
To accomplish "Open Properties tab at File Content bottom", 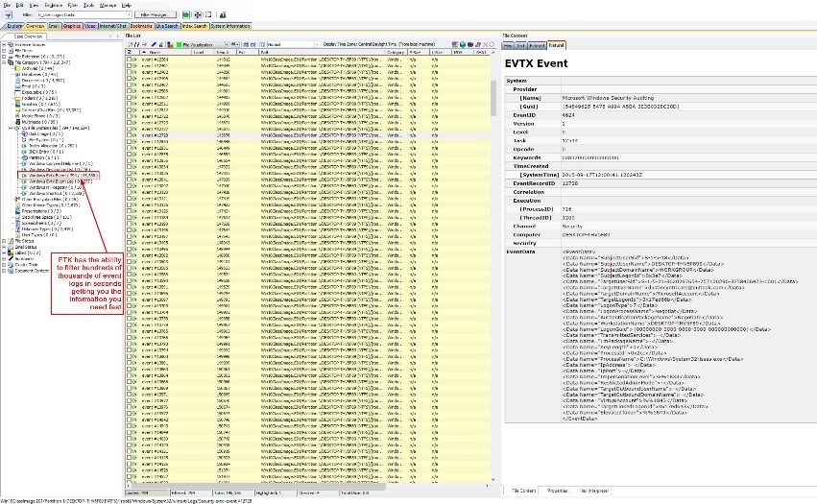I will click(557, 491).
